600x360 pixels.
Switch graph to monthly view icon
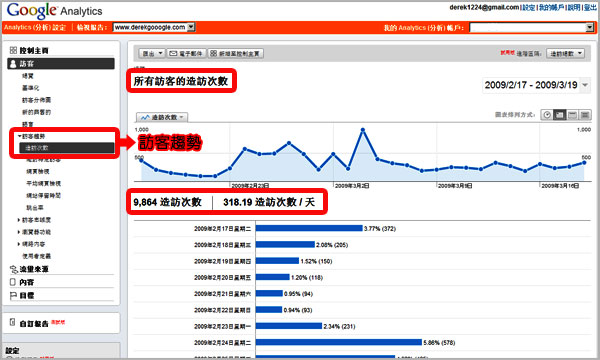(x=585, y=115)
